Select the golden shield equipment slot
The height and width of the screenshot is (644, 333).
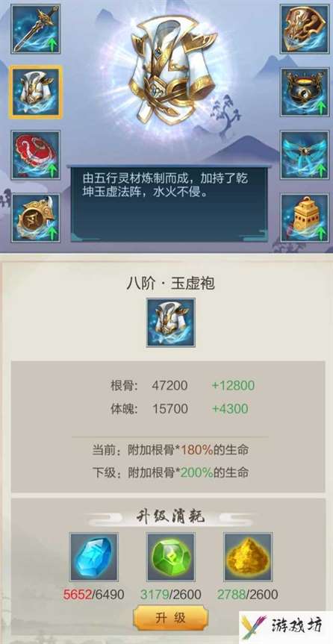coord(305,29)
